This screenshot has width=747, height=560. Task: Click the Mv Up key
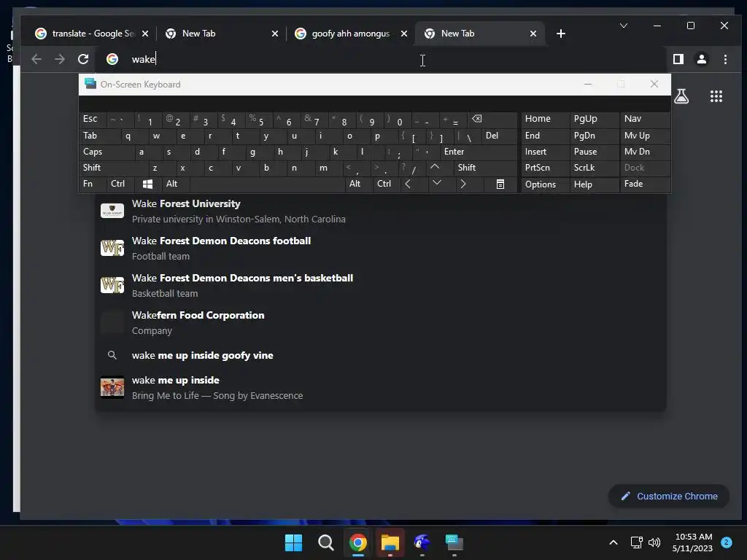(645, 136)
